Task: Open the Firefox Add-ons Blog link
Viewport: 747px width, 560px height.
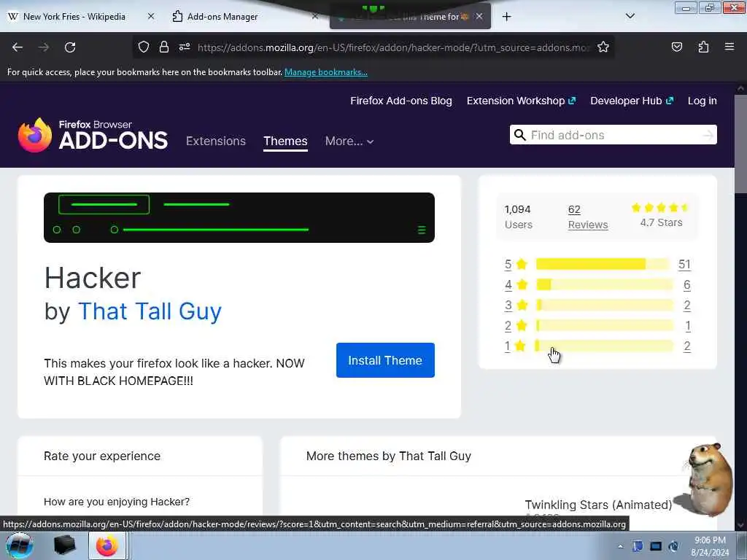Action: 401,101
